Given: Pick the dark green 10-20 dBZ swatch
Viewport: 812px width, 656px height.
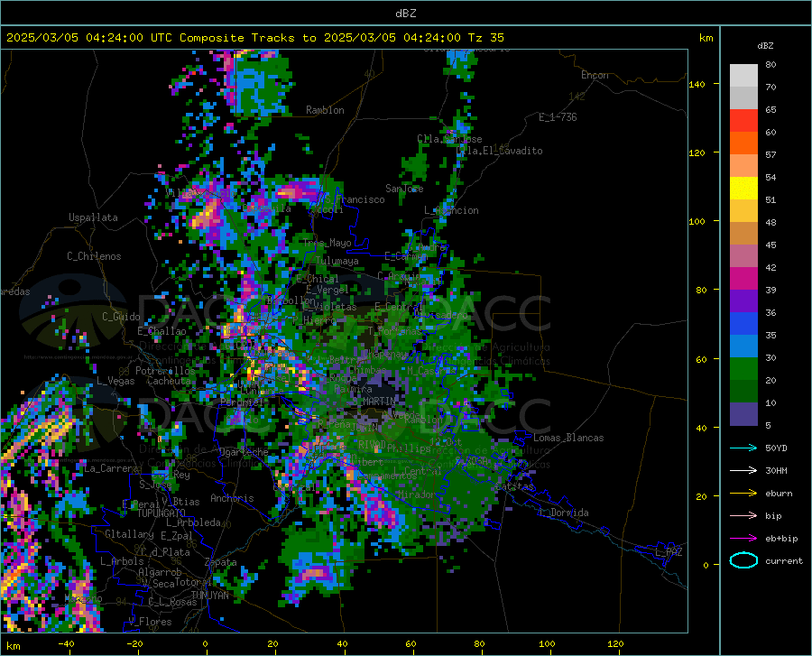Looking at the screenshot, I should (x=743, y=392).
